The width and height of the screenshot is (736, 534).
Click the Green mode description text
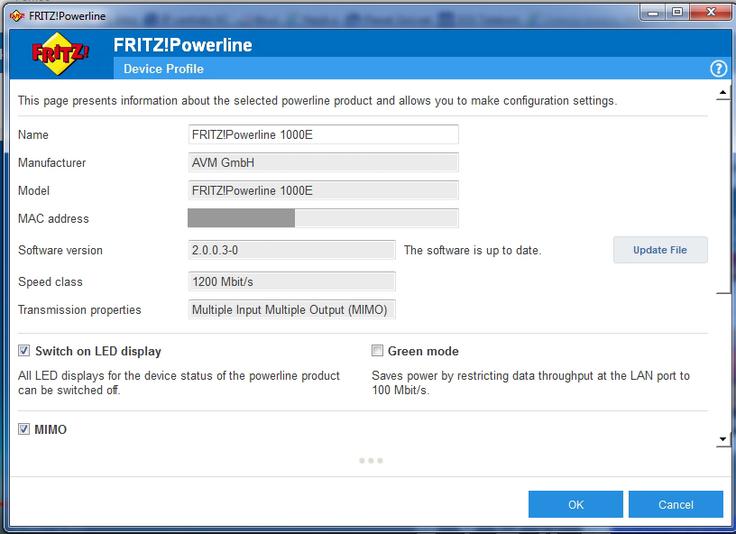click(530, 383)
